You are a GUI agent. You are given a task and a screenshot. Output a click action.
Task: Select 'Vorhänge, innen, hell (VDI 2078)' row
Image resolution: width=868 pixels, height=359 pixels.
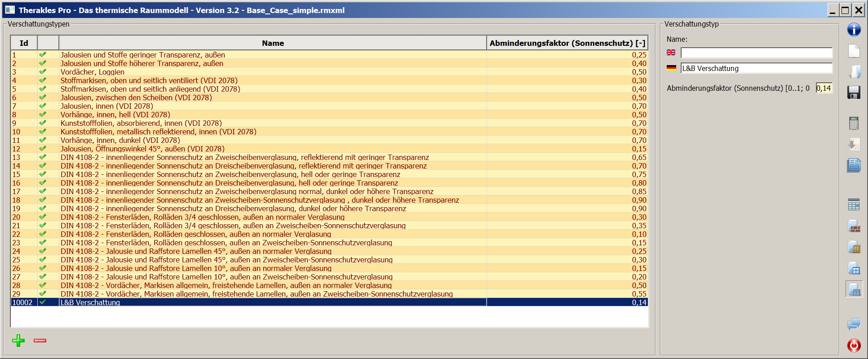click(x=329, y=115)
